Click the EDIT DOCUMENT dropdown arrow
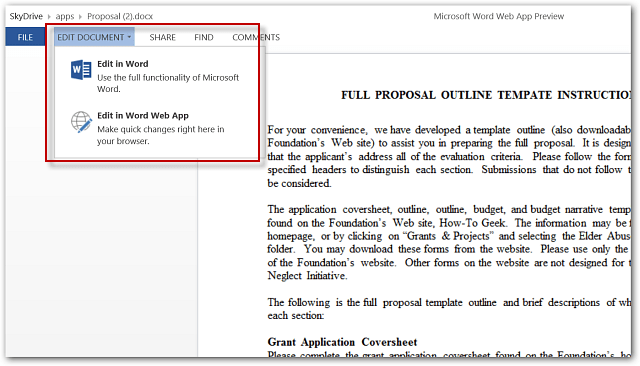The width and height of the screenshot is (640, 366). (129, 37)
